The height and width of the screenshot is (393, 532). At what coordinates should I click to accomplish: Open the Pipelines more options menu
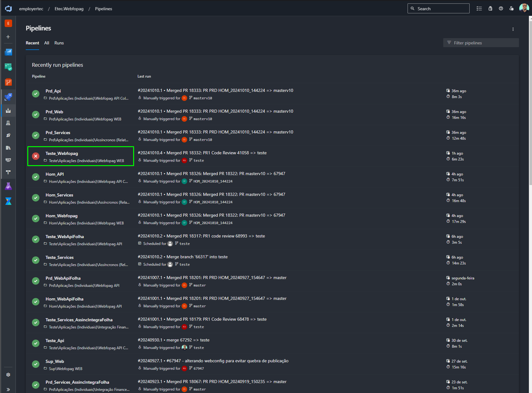point(513,29)
